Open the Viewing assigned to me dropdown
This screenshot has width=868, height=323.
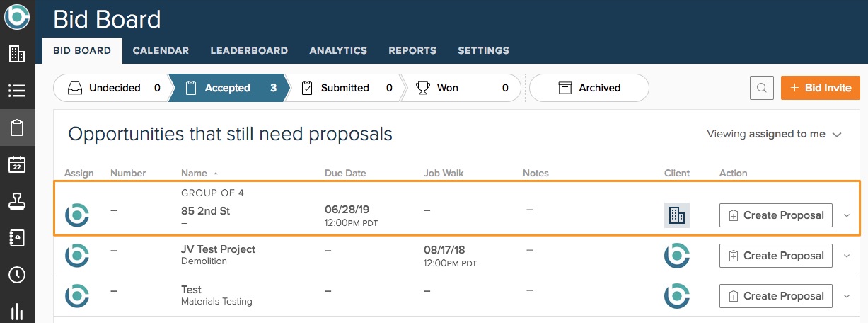click(775, 134)
